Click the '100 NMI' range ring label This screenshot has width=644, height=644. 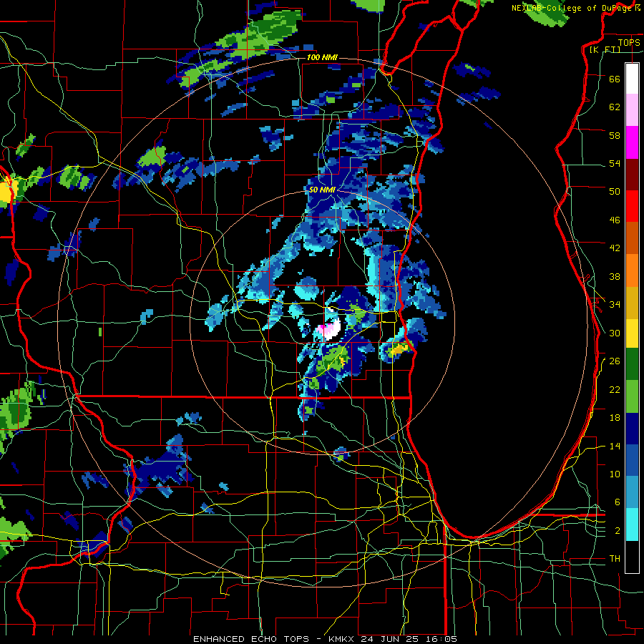pyautogui.click(x=322, y=57)
